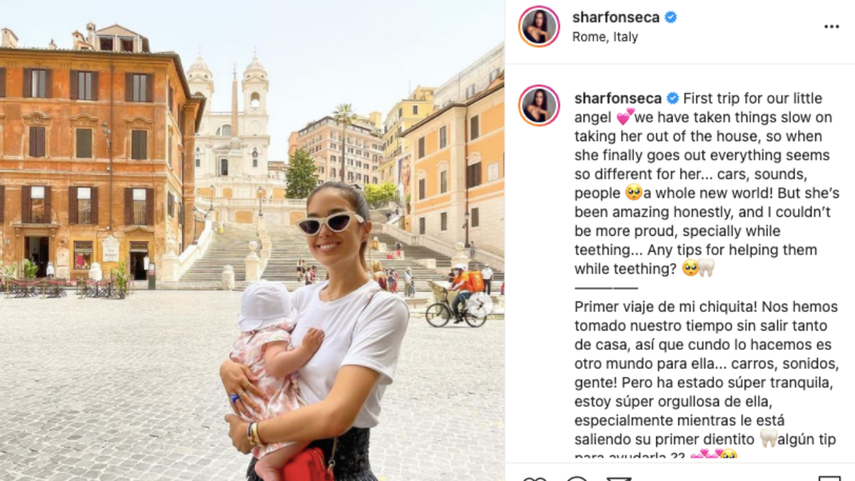Click the tooth emoji after 'while teething?'
Image resolution: width=855 pixels, height=481 pixels.
pos(707,268)
